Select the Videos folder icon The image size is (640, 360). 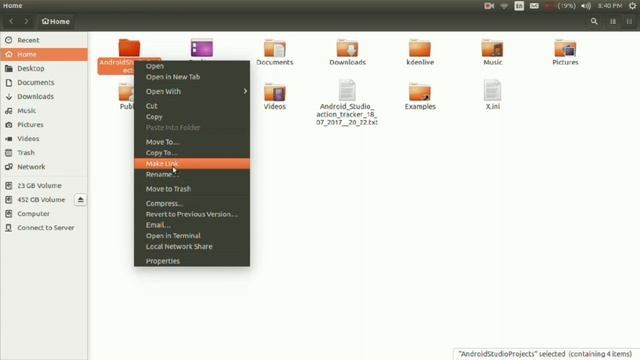275,92
